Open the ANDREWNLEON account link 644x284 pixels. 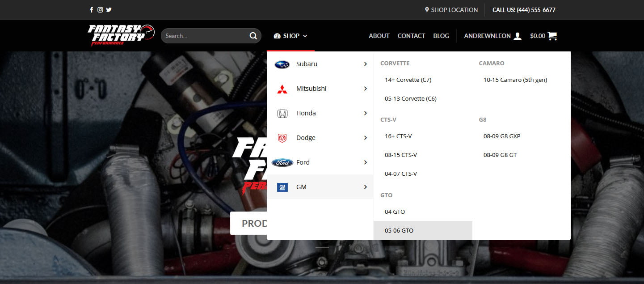(x=487, y=36)
